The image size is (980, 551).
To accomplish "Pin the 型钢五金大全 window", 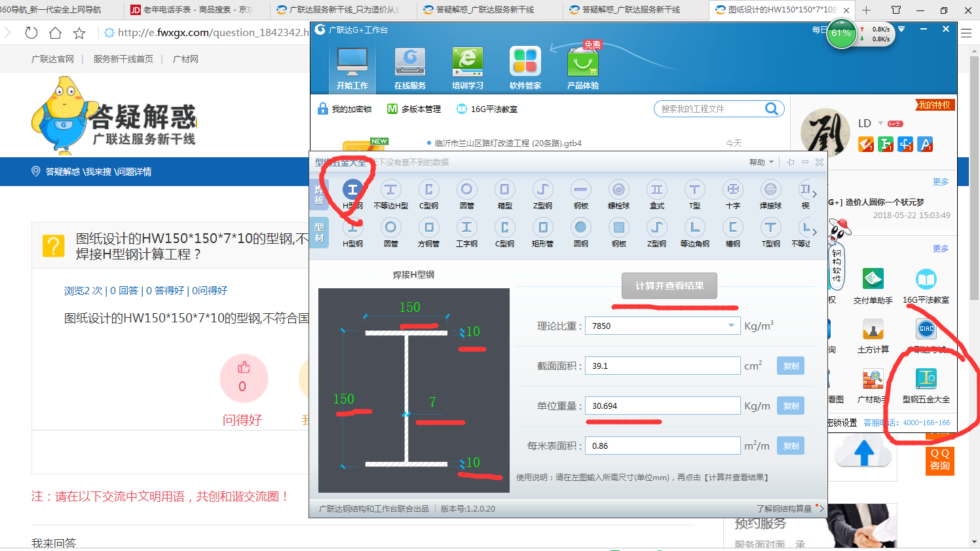I will tap(791, 162).
